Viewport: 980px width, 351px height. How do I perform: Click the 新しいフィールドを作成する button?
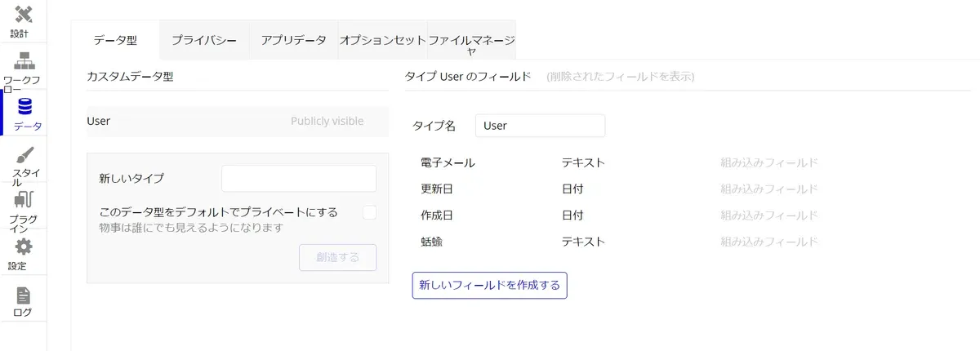point(489,286)
